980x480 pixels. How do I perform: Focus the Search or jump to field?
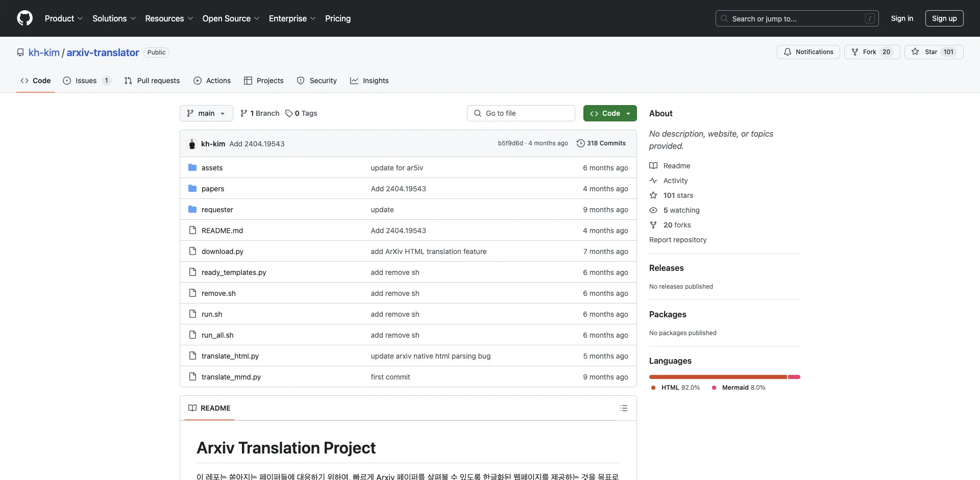[797, 18]
